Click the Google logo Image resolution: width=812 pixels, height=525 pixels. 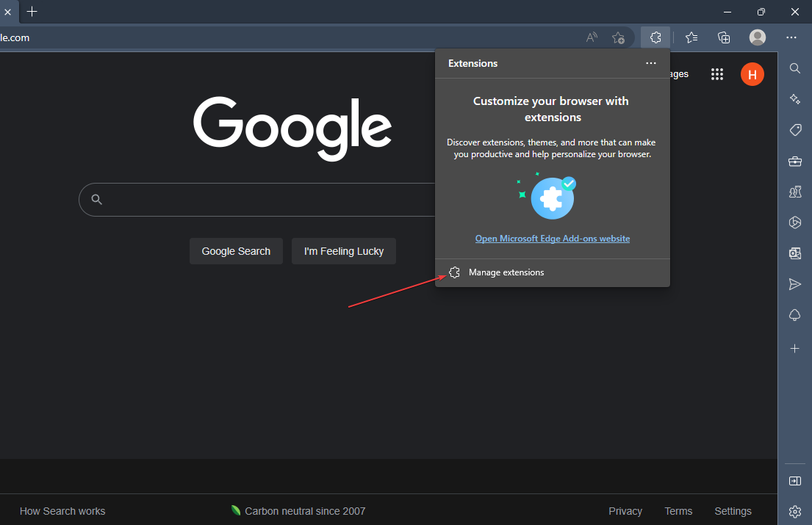click(x=292, y=128)
